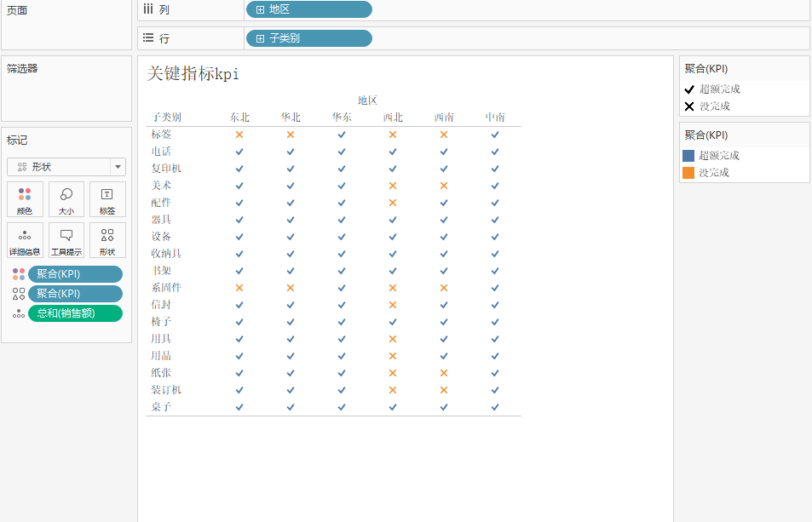Click the 西南 column header

(x=444, y=118)
